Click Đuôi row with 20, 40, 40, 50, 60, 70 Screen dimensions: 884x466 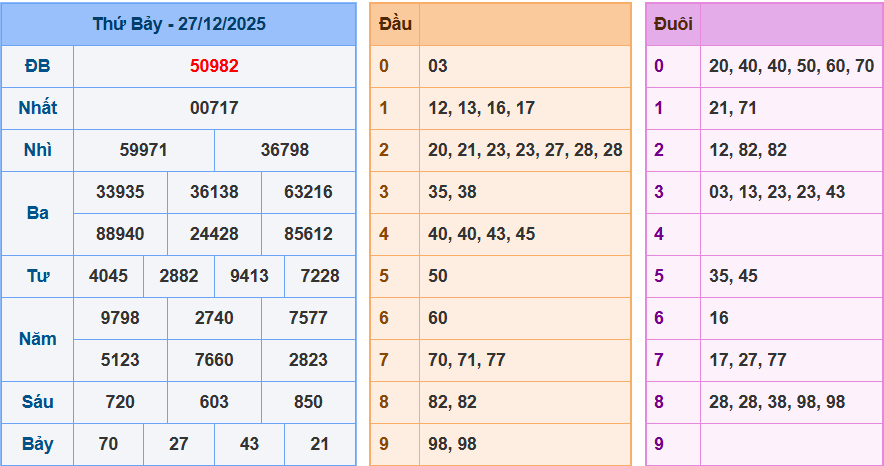click(791, 66)
